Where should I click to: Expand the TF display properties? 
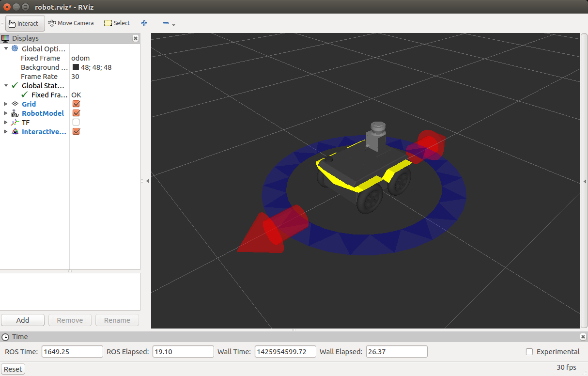pyautogui.click(x=6, y=123)
